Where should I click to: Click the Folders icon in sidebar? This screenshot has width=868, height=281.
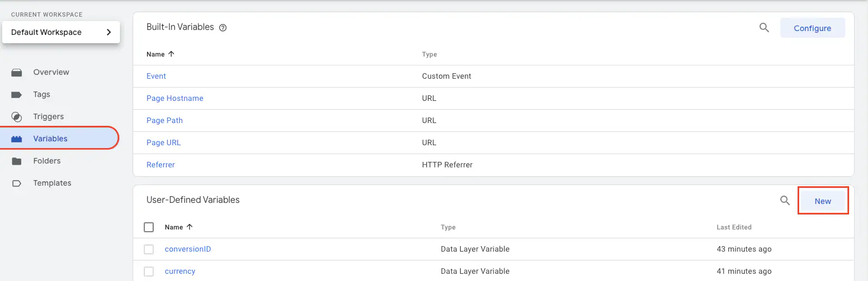point(17,161)
